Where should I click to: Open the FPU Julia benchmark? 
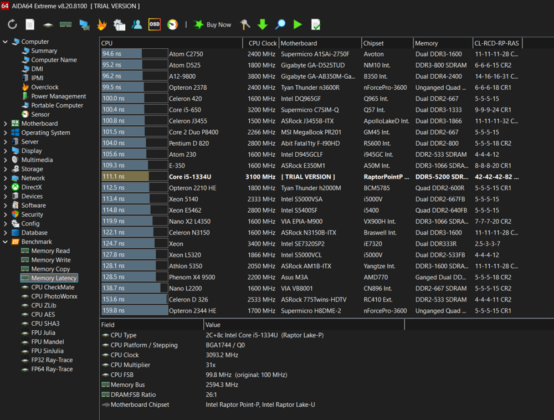click(x=43, y=333)
